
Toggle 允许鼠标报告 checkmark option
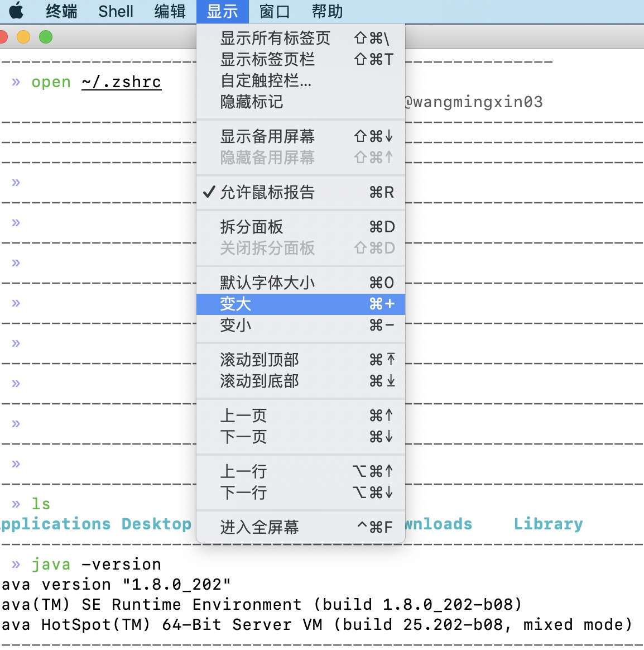(x=267, y=193)
